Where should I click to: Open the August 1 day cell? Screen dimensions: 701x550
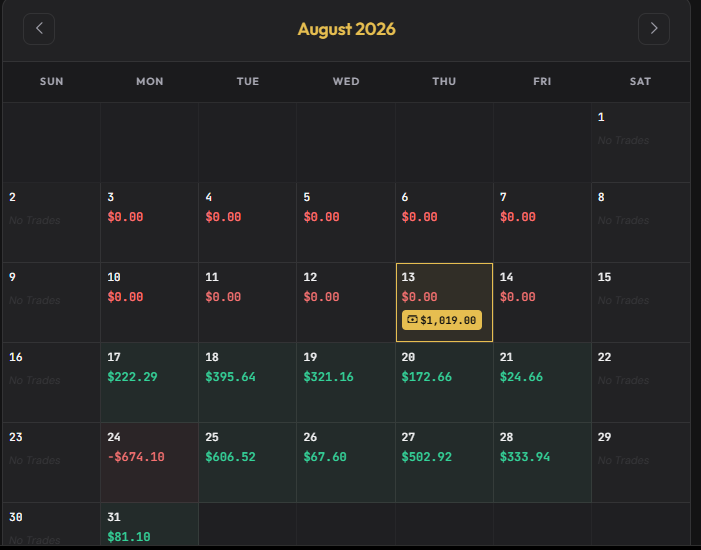tap(641, 143)
